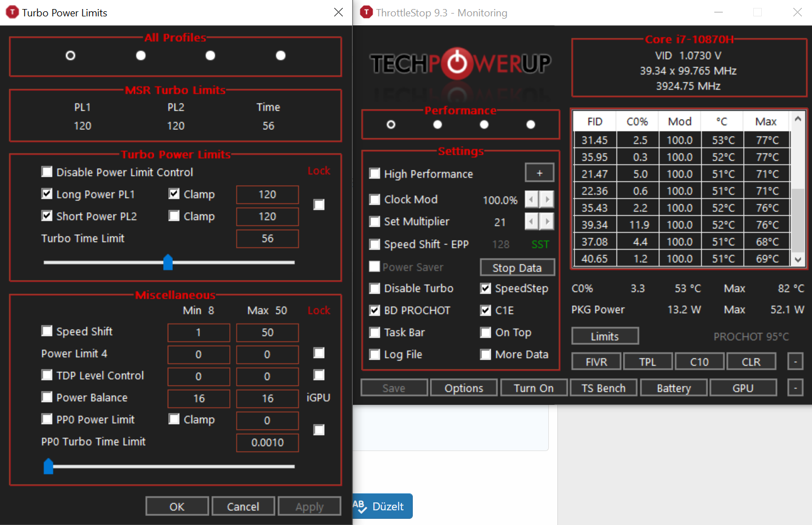This screenshot has height=525, width=812.
Task: Enable More Data checkbox
Action: pos(486,355)
